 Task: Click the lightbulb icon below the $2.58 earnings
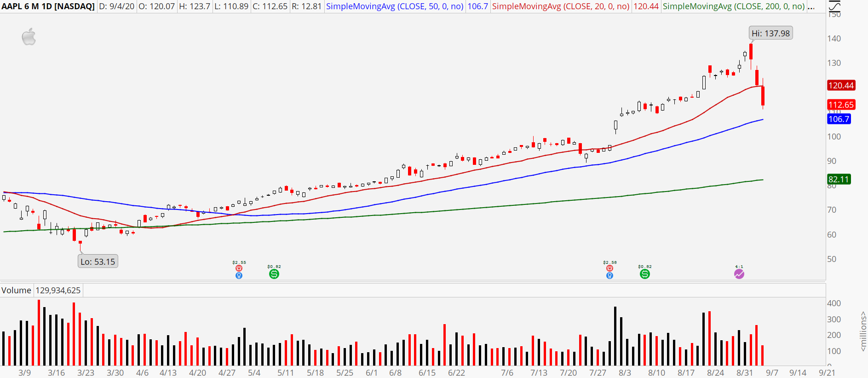click(609, 275)
